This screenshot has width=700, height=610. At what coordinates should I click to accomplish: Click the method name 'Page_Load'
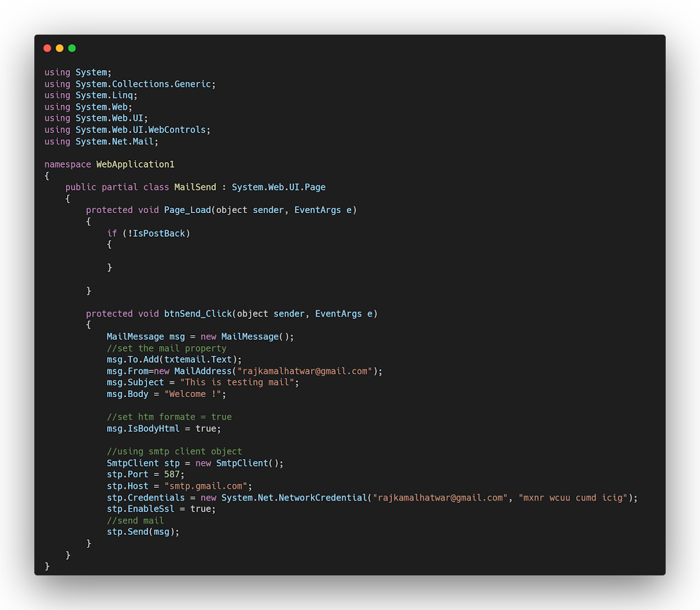pyautogui.click(x=188, y=210)
